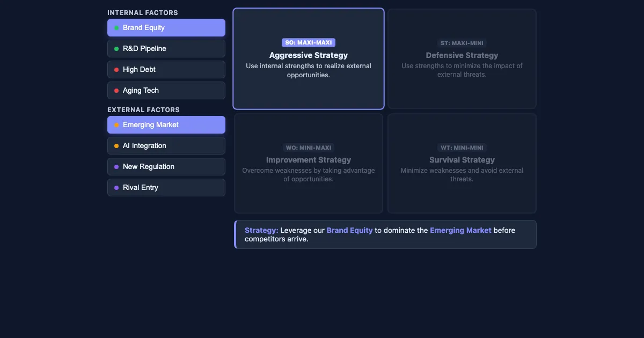Click the Strategy: label in summary box
The image size is (644, 338).
(x=261, y=230)
